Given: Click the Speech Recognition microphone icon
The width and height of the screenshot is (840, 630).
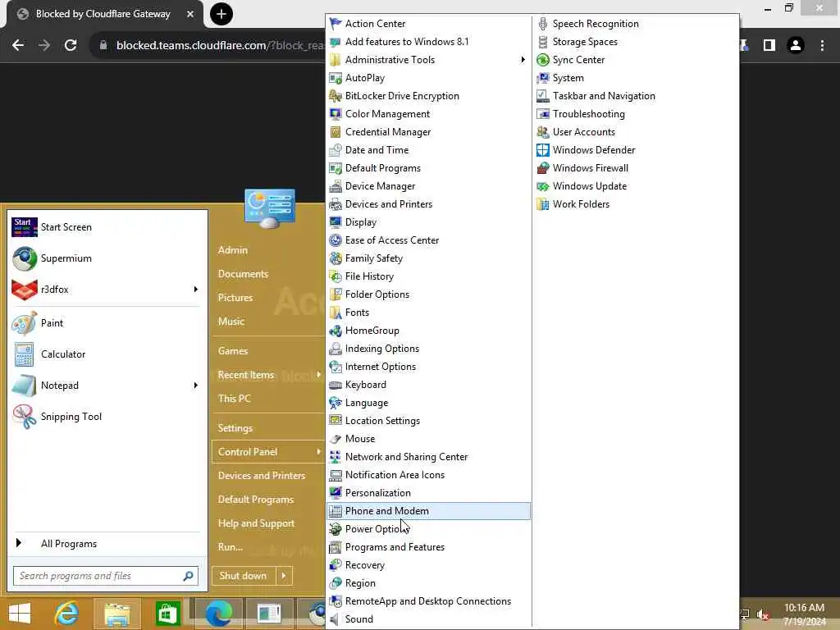Looking at the screenshot, I should tap(543, 24).
